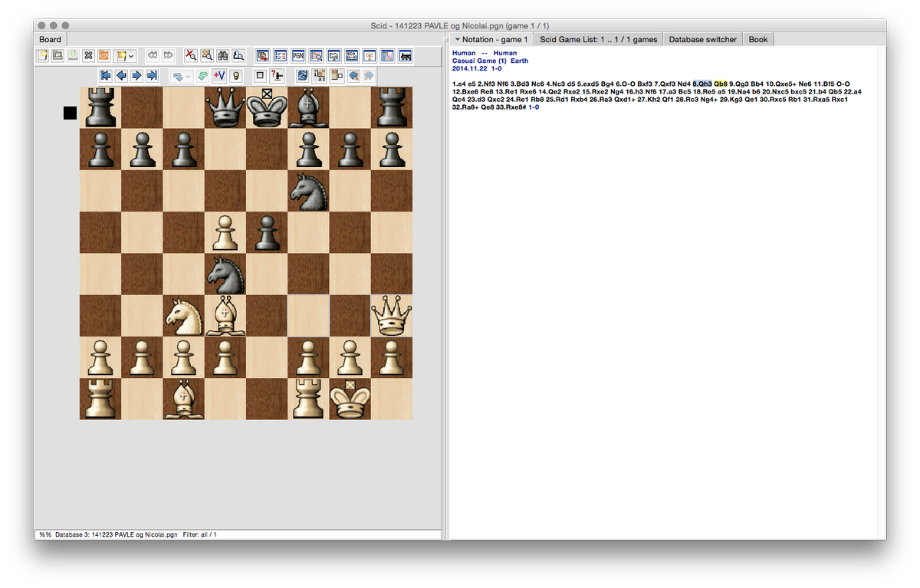Click the Casual Game (1) event text
Screen dimensions: 920x588
[479, 61]
